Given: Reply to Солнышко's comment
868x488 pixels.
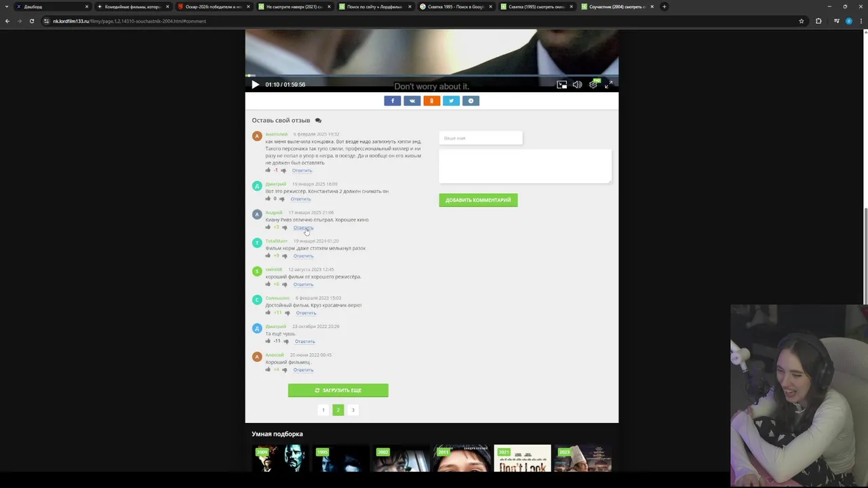Looking at the screenshot, I should pyautogui.click(x=306, y=313).
